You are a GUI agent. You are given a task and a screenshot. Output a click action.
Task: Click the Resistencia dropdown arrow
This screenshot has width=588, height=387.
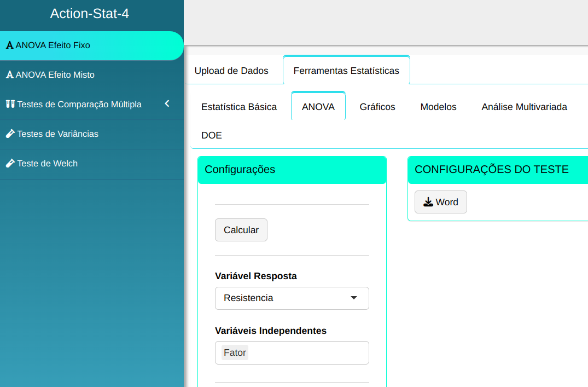354,298
